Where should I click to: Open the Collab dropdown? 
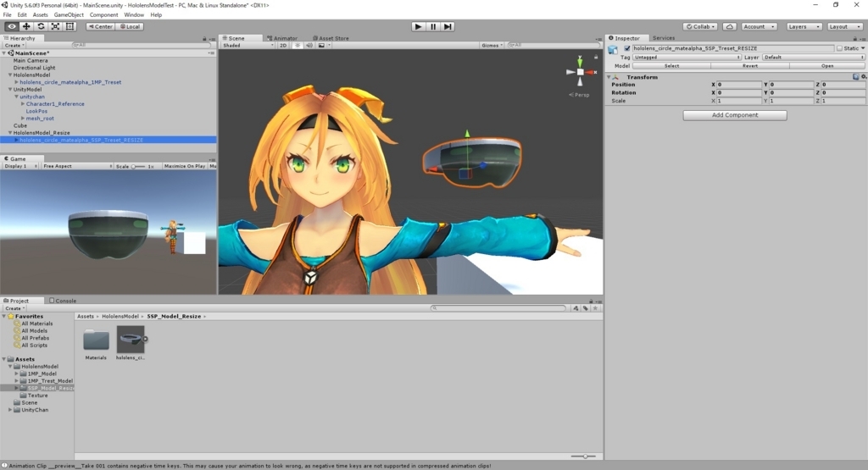(x=701, y=26)
